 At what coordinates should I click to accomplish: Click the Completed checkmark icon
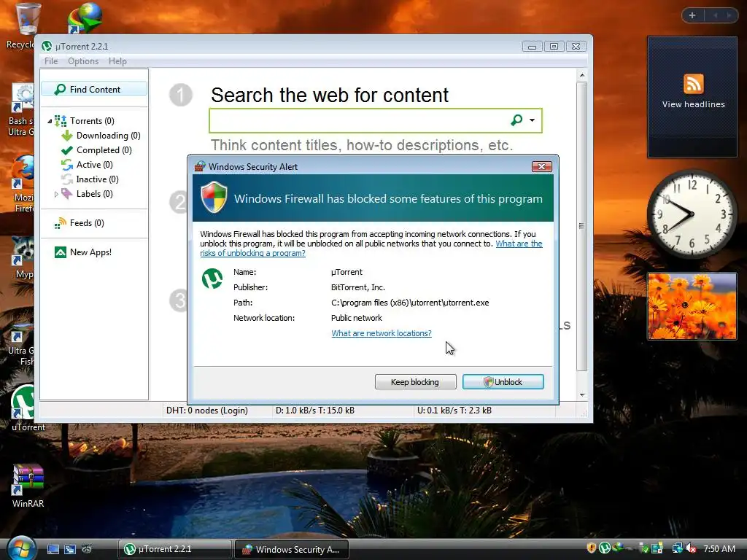pyautogui.click(x=66, y=150)
